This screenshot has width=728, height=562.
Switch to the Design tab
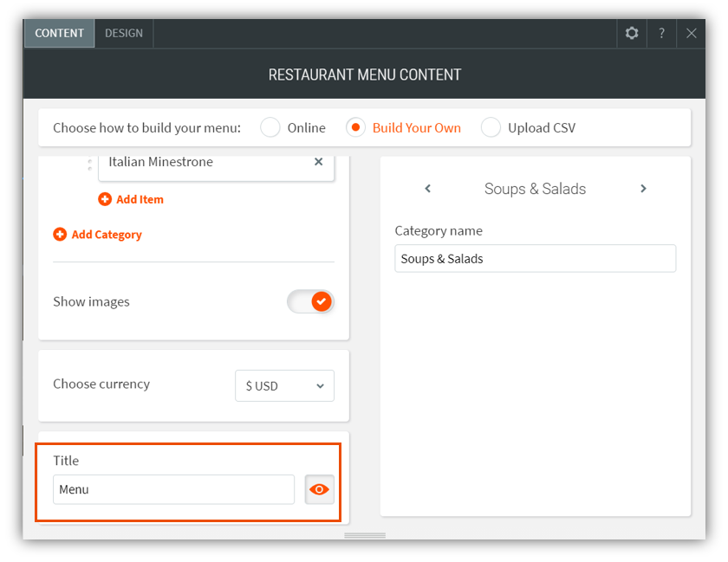pos(124,33)
